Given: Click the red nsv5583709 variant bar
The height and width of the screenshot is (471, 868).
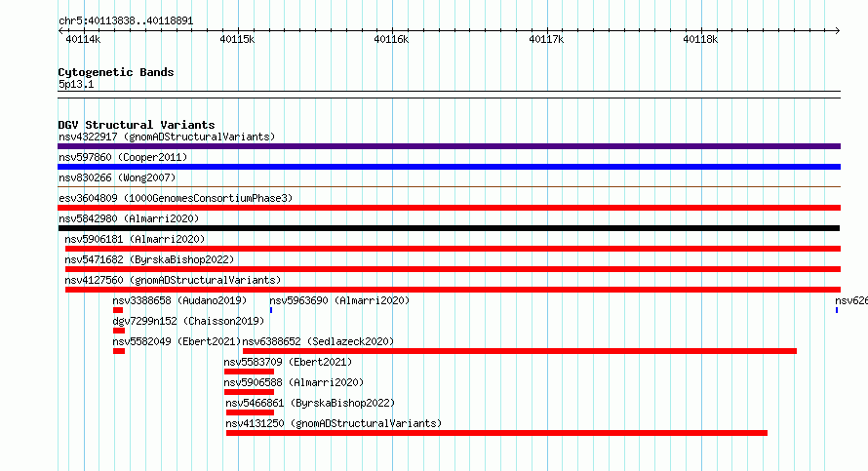Looking at the screenshot, I should click(249, 372).
